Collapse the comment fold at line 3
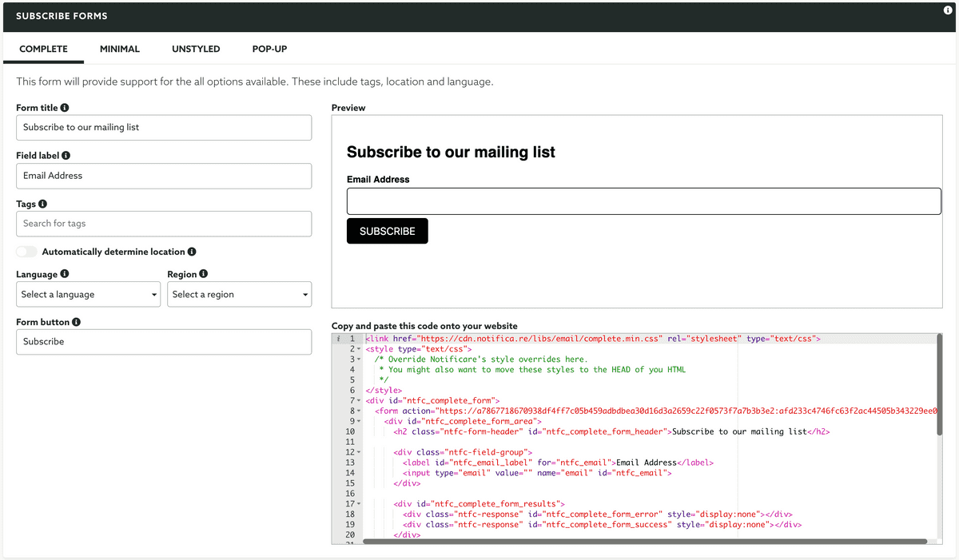The height and width of the screenshot is (560, 959). pyautogui.click(x=359, y=359)
